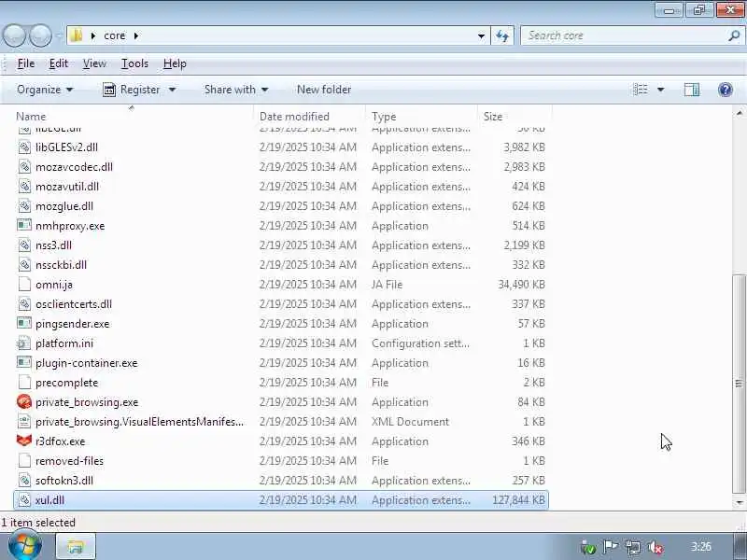Open the Register dropdown arrow

pos(173,90)
